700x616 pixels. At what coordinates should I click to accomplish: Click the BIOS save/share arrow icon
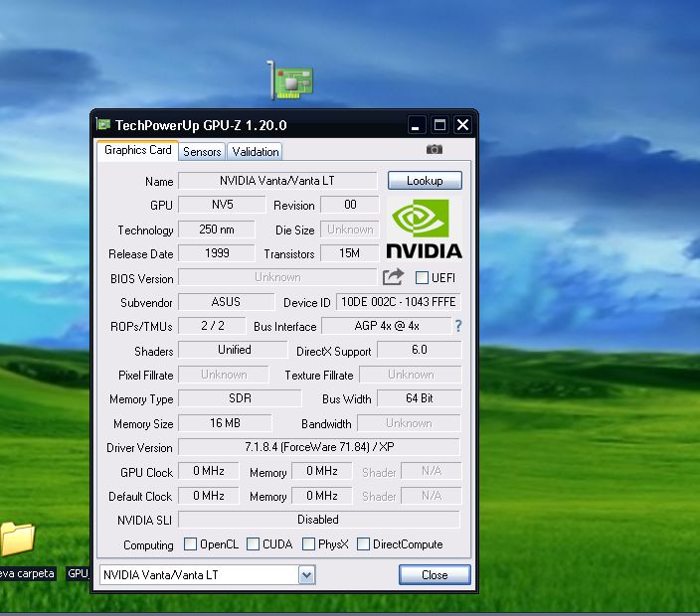pos(393,277)
